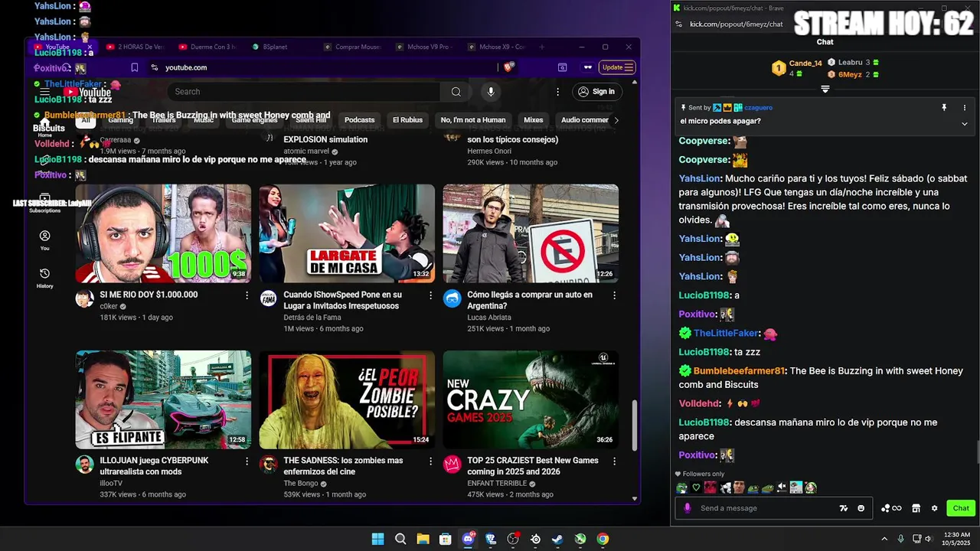This screenshot has width=980, height=551.
Task: Open the 'You' sidebar item on YouTube
Action: 45,240
